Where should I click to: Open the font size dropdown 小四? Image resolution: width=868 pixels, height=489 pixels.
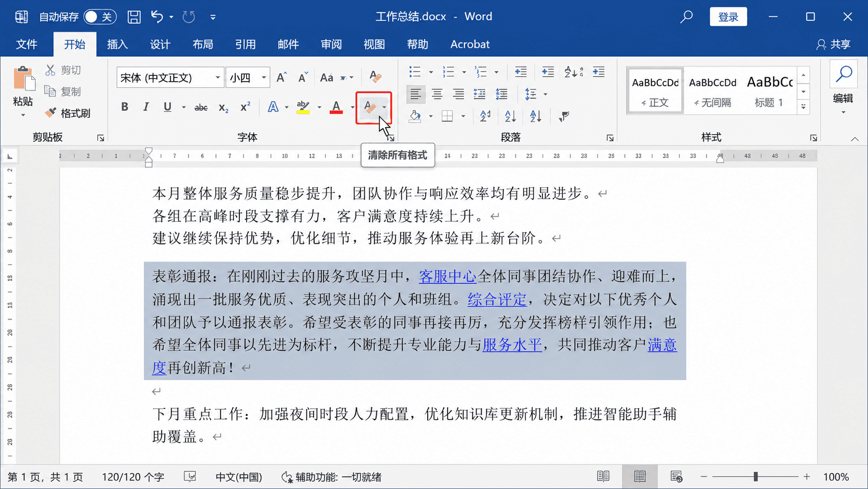[264, 78]
